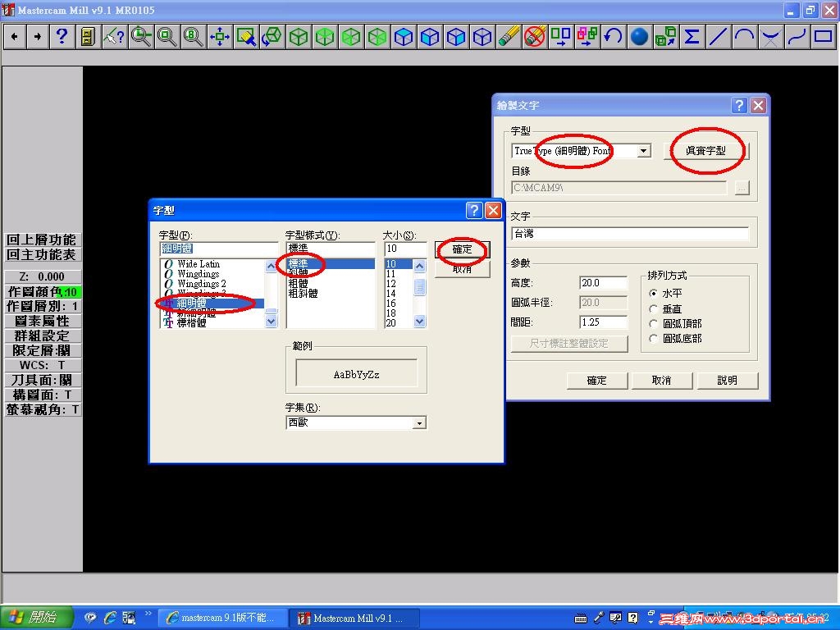The image size is (840, 630).
Task: Confirm font dialog with 確定 button
Action: 463,249
